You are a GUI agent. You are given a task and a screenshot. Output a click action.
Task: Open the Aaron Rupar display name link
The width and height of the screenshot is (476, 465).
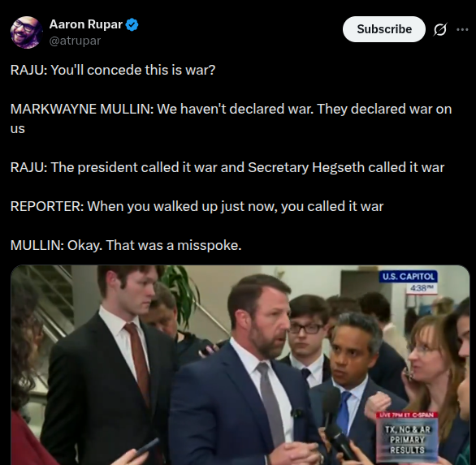pyautogui.click(x=85, y=24)
